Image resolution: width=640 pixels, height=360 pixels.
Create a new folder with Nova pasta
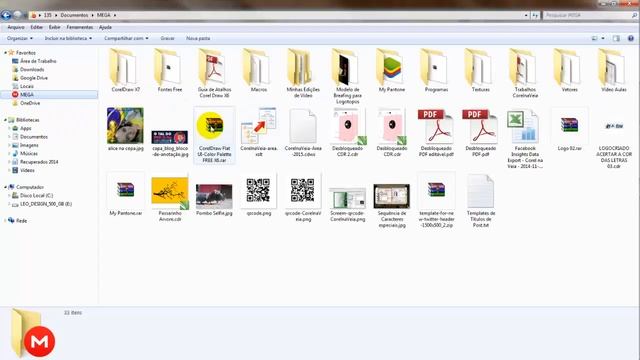click(198, 38)
